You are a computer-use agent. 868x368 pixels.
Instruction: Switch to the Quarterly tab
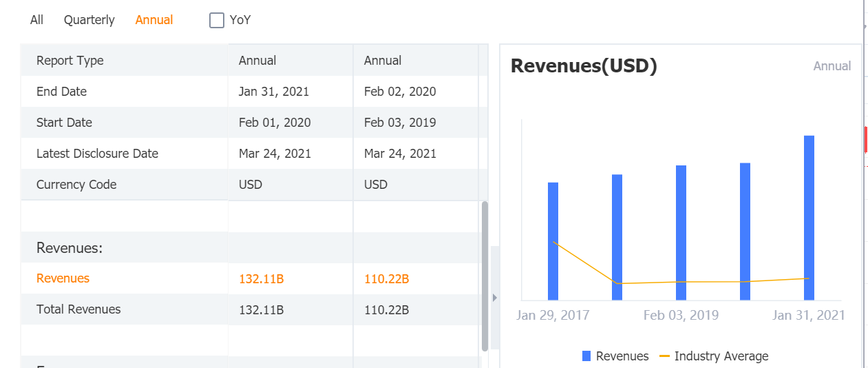pyautogui.click(x=89, y=20)
